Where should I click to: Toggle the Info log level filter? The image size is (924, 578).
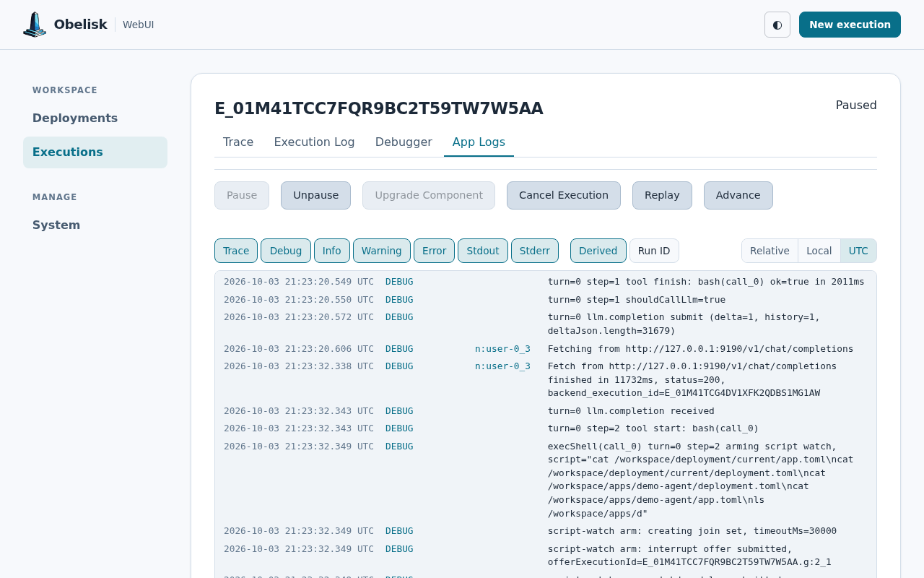point(332,251)
